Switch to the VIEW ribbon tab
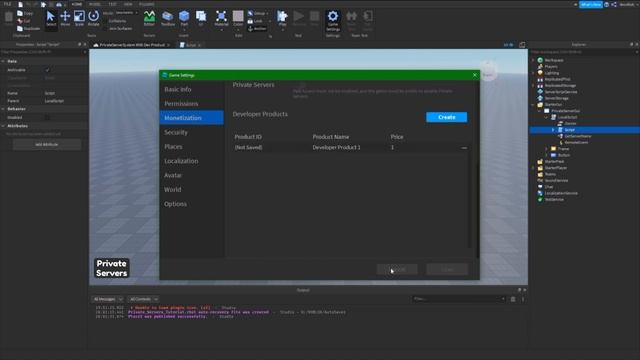Viewport: 640px width, 360px height. click(128, 4)
